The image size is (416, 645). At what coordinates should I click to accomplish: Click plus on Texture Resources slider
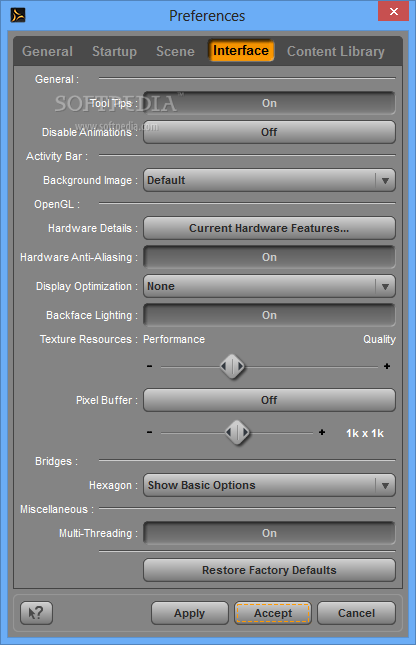387,366
